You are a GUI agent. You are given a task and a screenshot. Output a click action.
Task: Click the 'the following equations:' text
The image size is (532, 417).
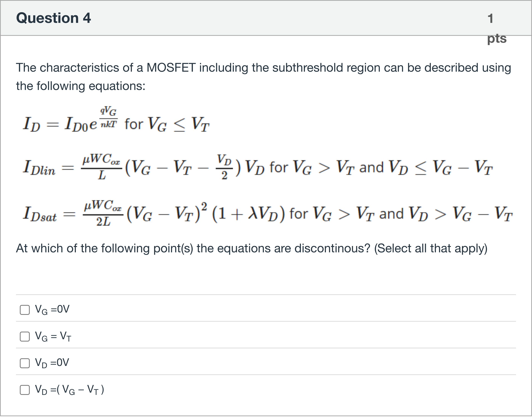(x=81, y=86)
